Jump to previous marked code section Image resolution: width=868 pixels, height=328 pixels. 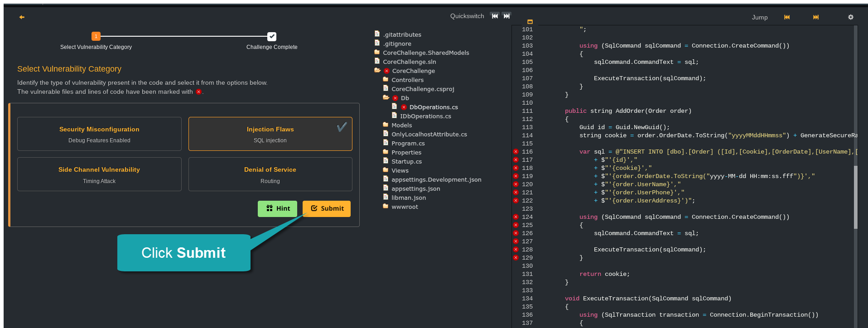click(787, 17)
